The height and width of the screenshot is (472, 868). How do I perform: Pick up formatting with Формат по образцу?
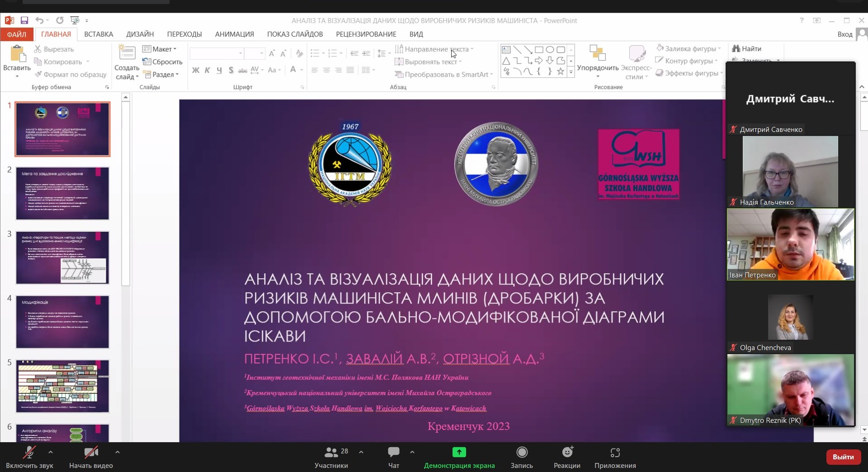(x=70, y=75)
